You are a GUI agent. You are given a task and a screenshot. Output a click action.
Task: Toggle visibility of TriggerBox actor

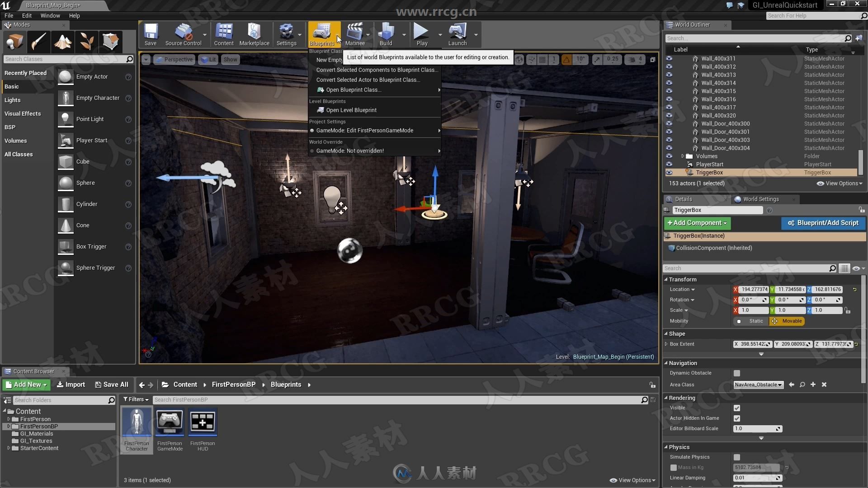point(669,172)
